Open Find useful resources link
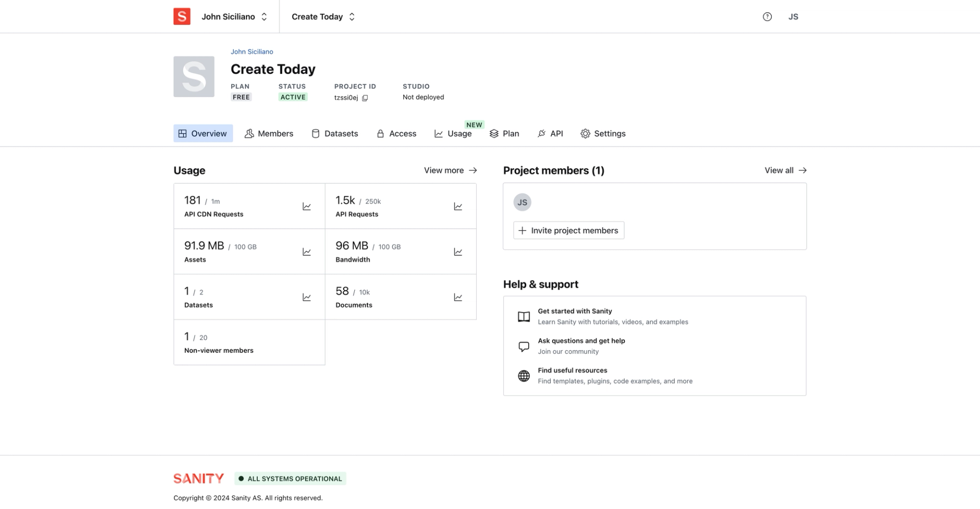 tap(572, 370)
